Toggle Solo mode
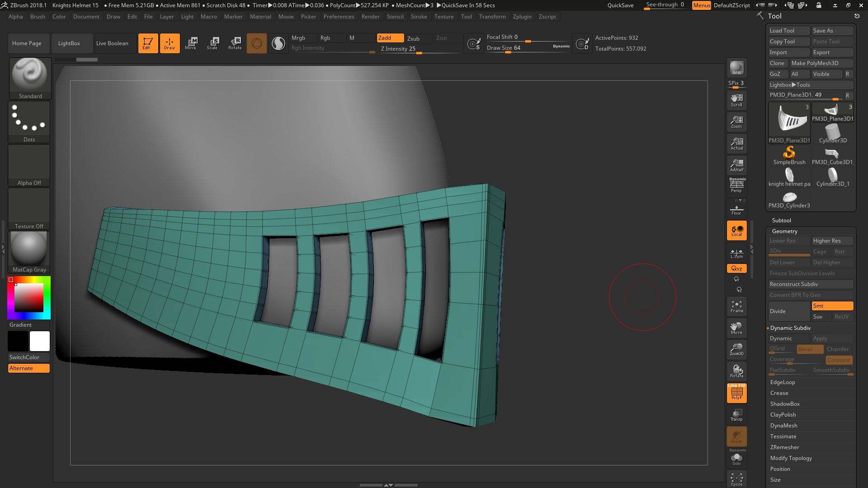 736,458
